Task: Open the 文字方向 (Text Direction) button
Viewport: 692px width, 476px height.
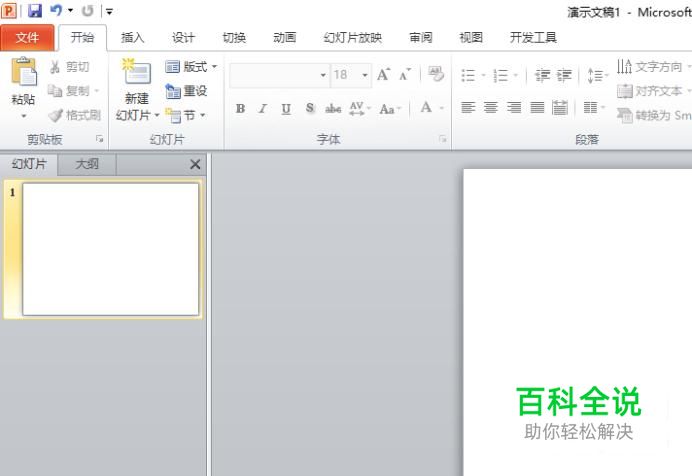Action: [x=654, y=67]
